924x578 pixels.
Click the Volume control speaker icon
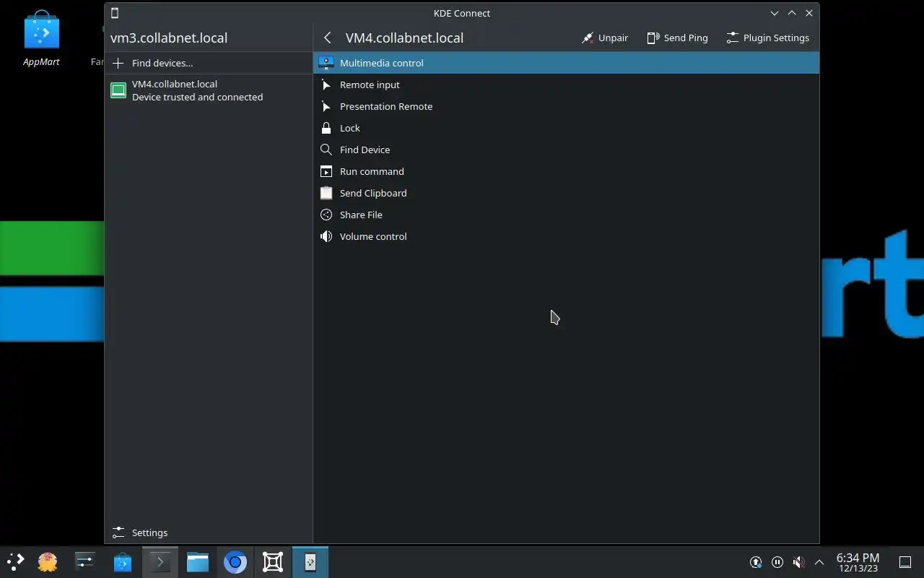[326, 236]
